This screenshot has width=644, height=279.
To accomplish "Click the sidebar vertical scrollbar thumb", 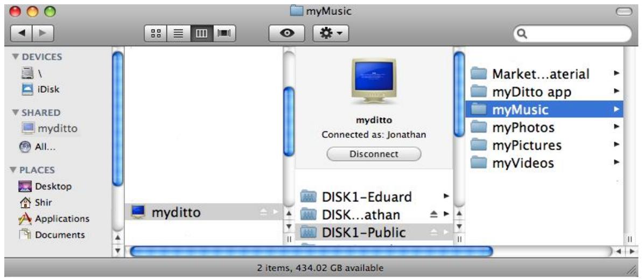I will 118,118.
